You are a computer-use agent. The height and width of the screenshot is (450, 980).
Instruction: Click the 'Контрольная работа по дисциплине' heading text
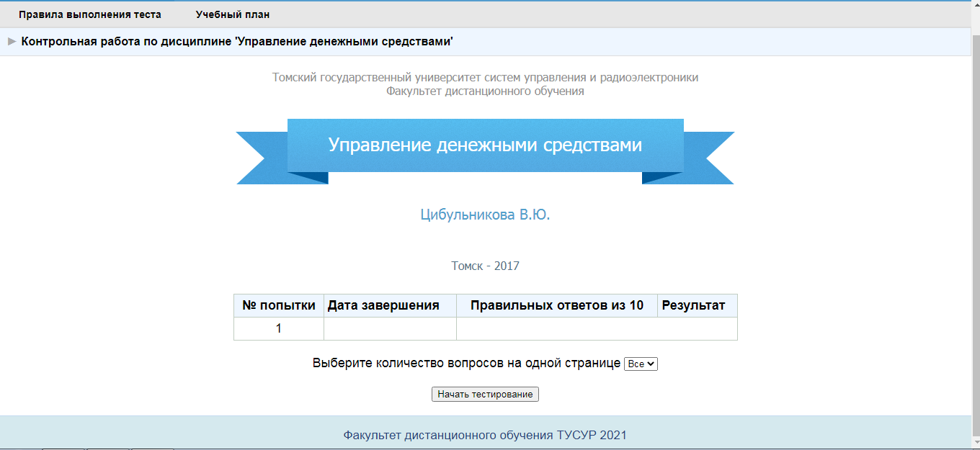point(236,42)
